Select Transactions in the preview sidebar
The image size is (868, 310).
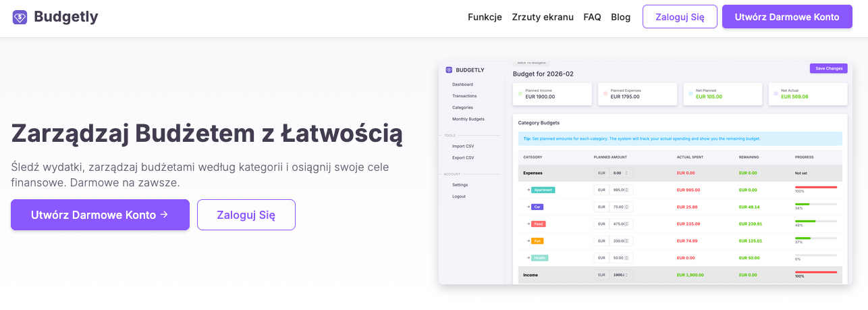click(x=464, y=96)
